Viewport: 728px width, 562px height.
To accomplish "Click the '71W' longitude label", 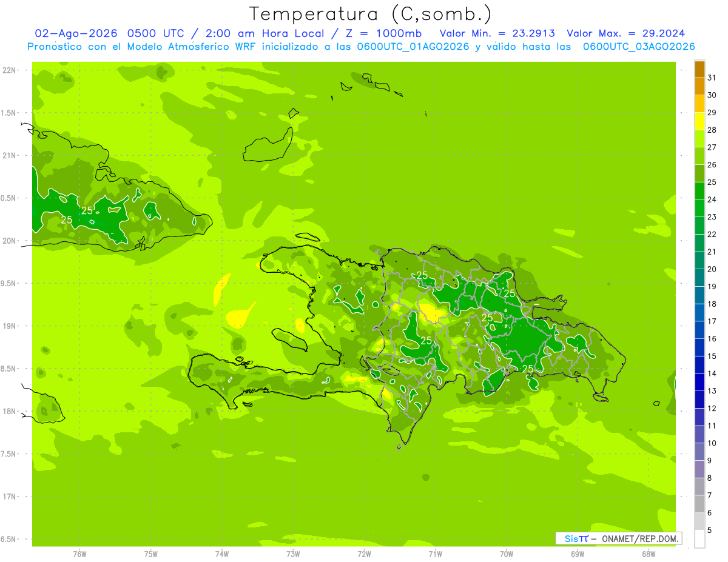I will (435, 554).
